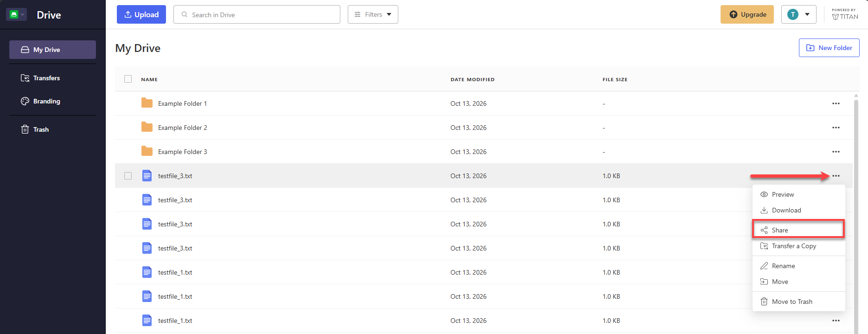Image resolution: width=868 pixels, height=334 pixels.
Task: Open the three-dot menu on the bottom testfile_1.txt row
Action: 836,321
